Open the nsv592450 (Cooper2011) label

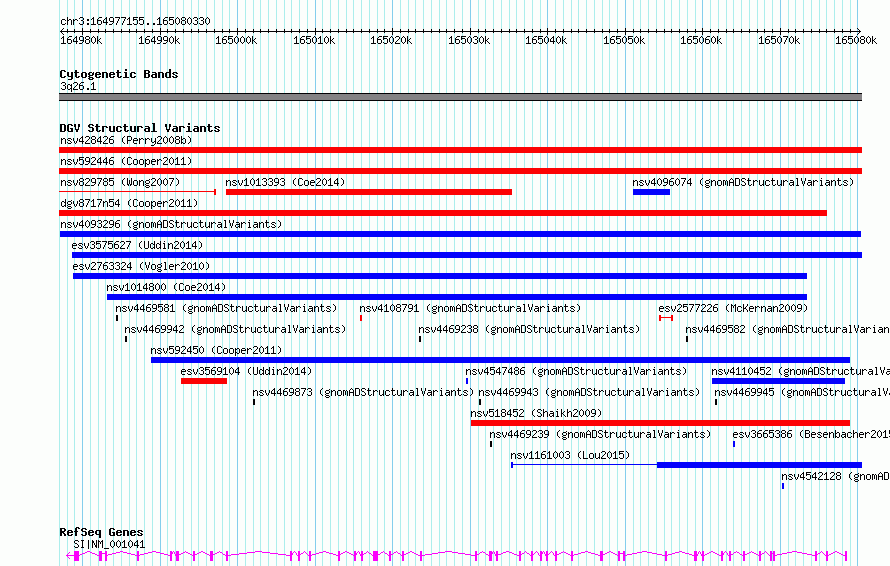216,350
